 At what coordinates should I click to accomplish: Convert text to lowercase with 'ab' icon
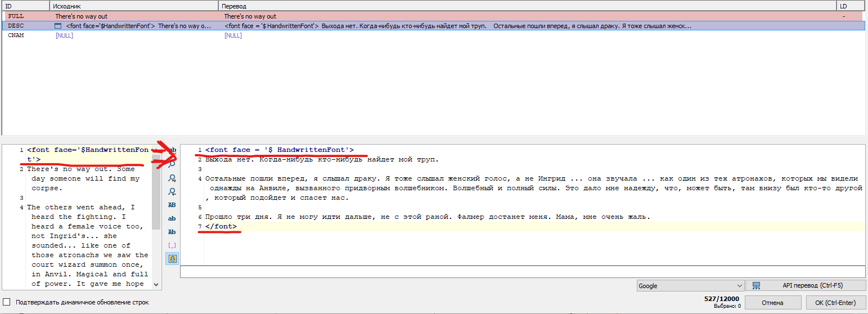[172, 218]
